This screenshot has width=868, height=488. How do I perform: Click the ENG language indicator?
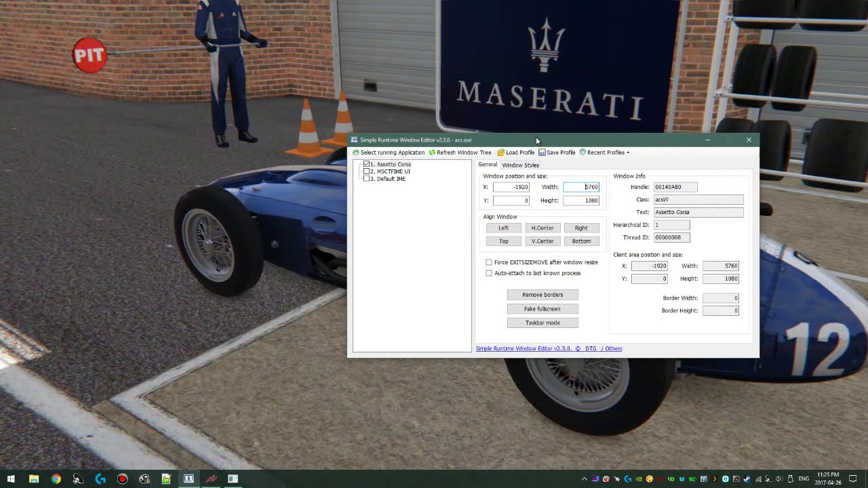click(804, 479)
